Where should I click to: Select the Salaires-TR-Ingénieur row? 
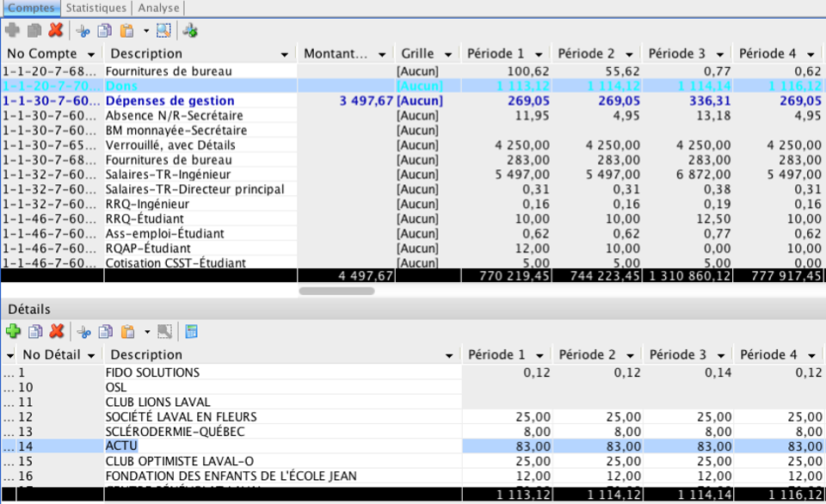(x=413, y=175)
